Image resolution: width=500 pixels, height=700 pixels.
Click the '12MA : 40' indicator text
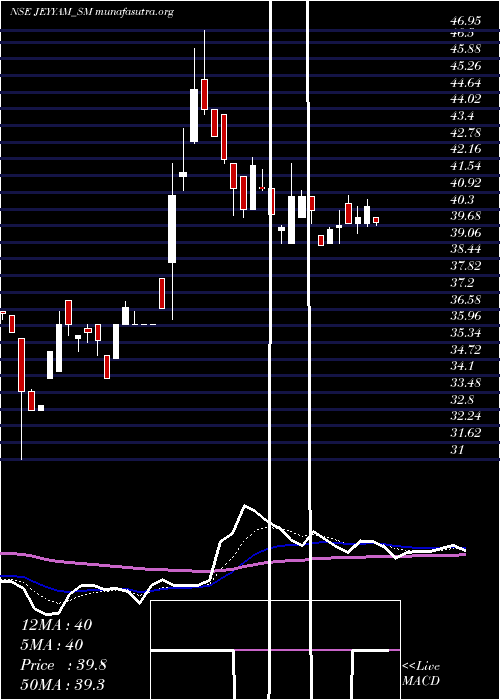[57, 625]
